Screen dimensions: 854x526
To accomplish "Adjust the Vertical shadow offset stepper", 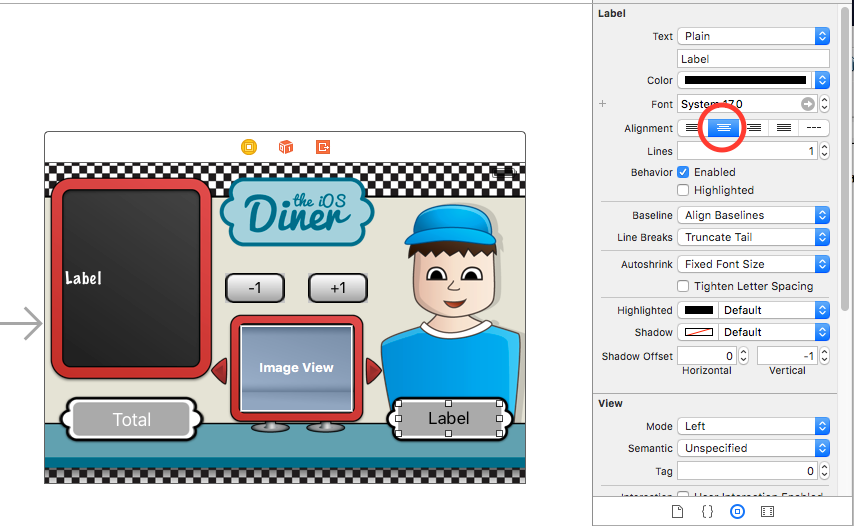I will coord(824,356).
